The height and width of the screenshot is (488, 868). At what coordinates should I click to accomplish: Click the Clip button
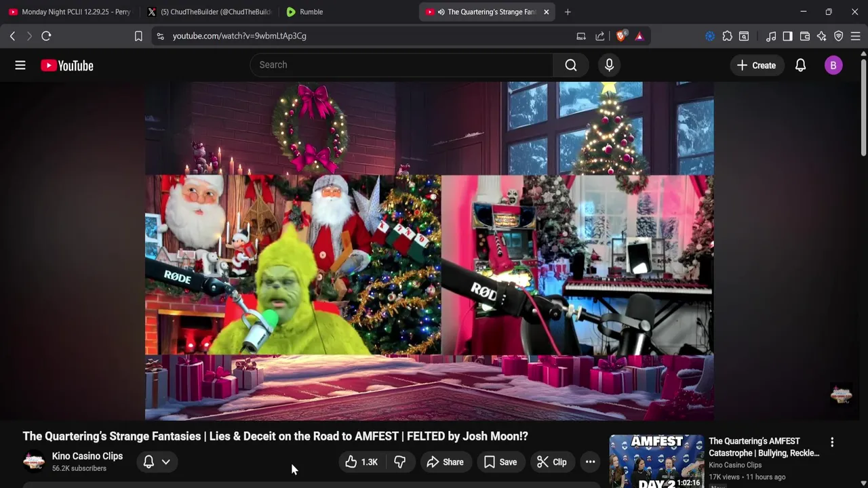552,462
